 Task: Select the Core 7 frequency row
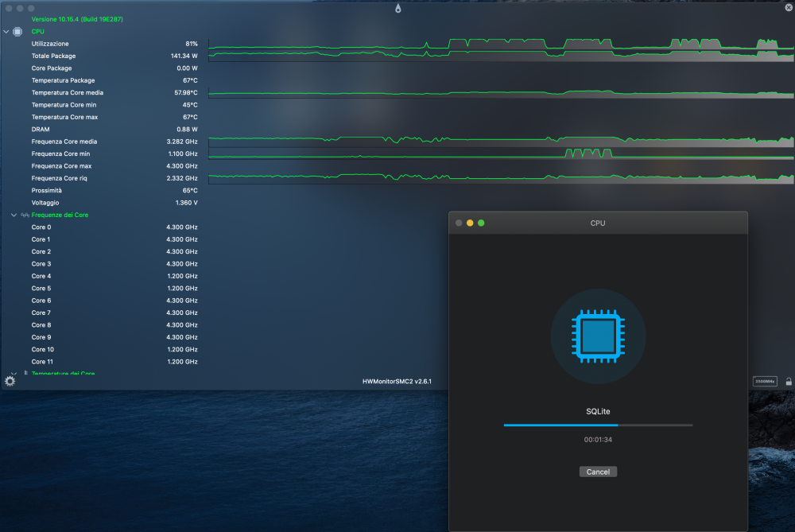pyautogui.click(x=114, y=313)
